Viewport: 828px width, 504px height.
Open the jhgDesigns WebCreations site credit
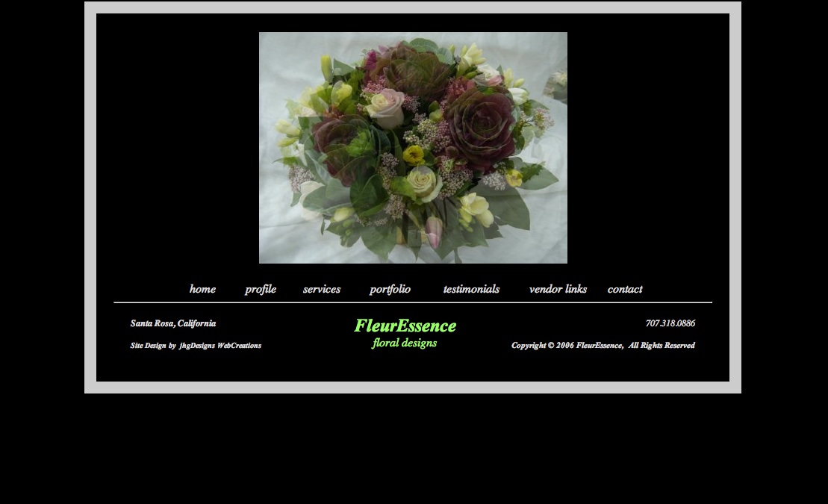[x=220, y=346]
